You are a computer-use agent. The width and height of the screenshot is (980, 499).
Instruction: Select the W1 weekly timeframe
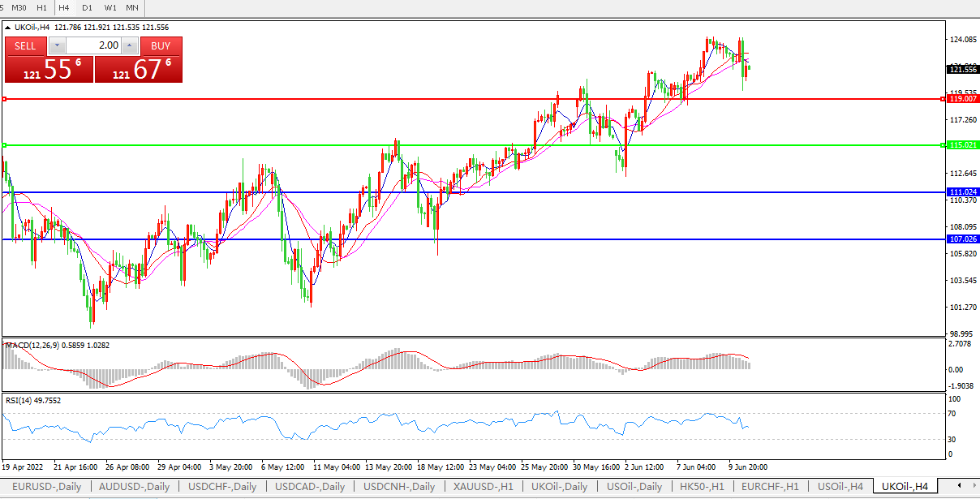tap(110, 7)
